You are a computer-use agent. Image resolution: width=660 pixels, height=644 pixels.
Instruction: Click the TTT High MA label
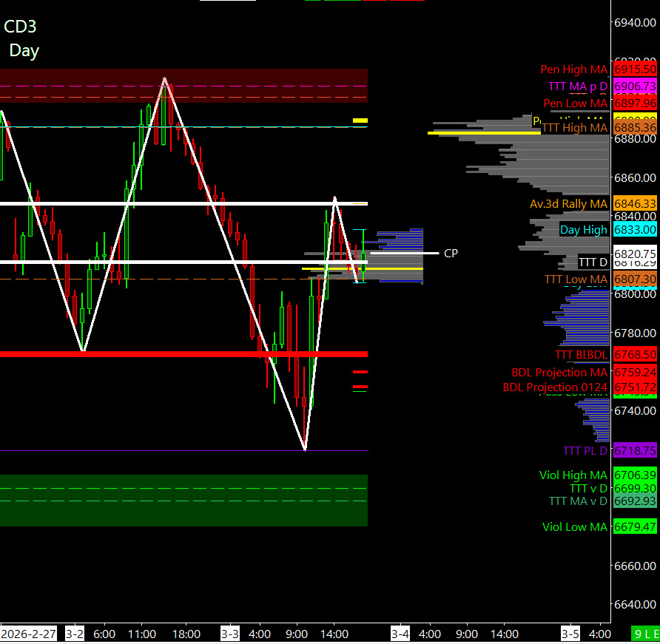coord(575,128)
